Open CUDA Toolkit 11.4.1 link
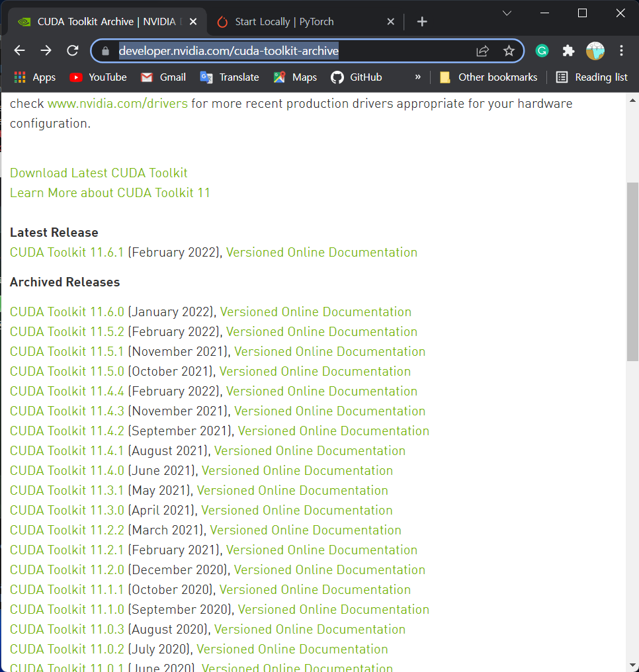 (x=67, y=451)
